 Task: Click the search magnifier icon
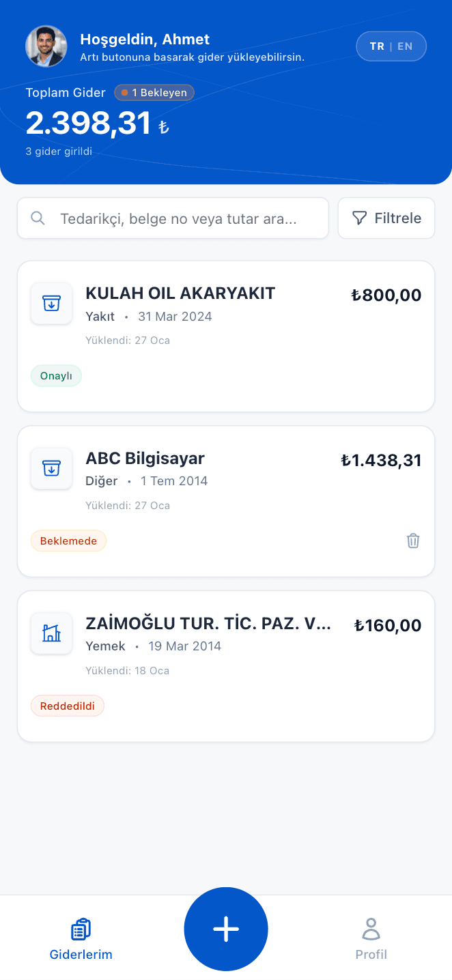(x=38, y=218)
